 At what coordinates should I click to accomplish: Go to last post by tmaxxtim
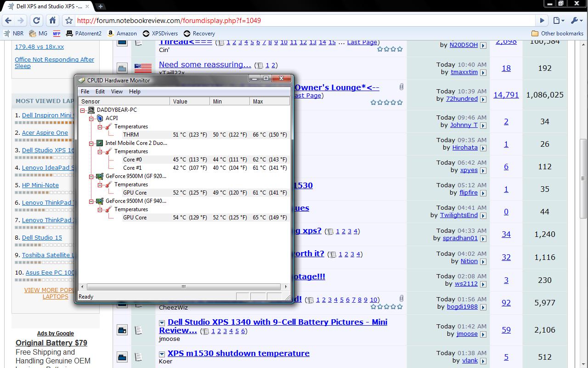483,73
